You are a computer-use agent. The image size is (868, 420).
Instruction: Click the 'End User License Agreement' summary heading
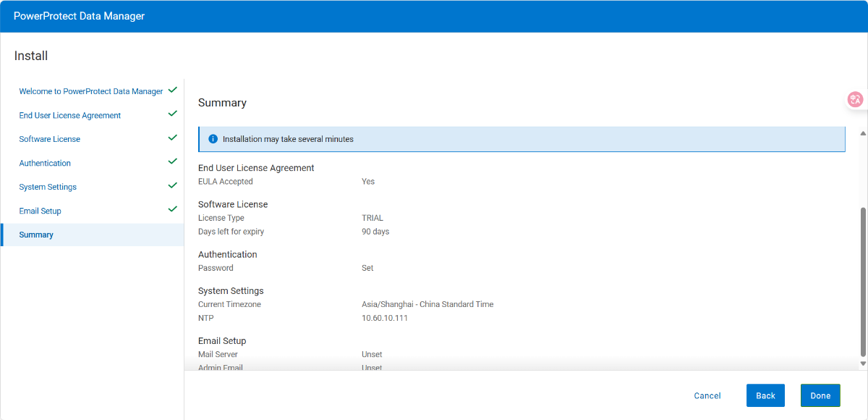click(x=256, y=168)
